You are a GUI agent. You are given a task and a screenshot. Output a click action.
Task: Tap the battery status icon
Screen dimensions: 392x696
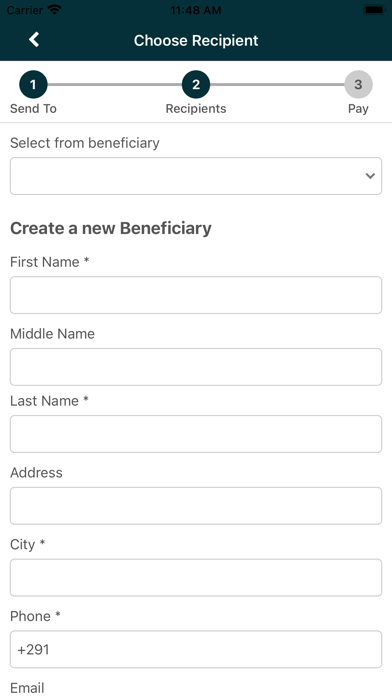[374, 10]
